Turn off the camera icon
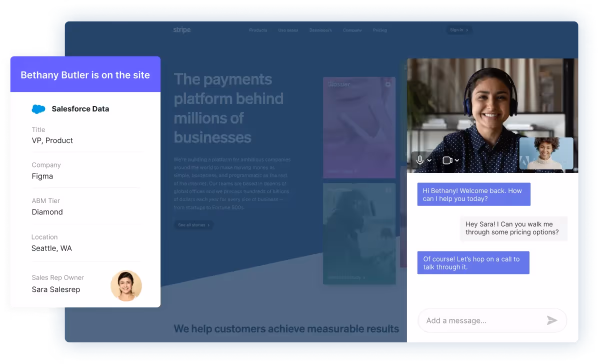The image size is (600, 364). pyautogui.click(x=447, y=160)
